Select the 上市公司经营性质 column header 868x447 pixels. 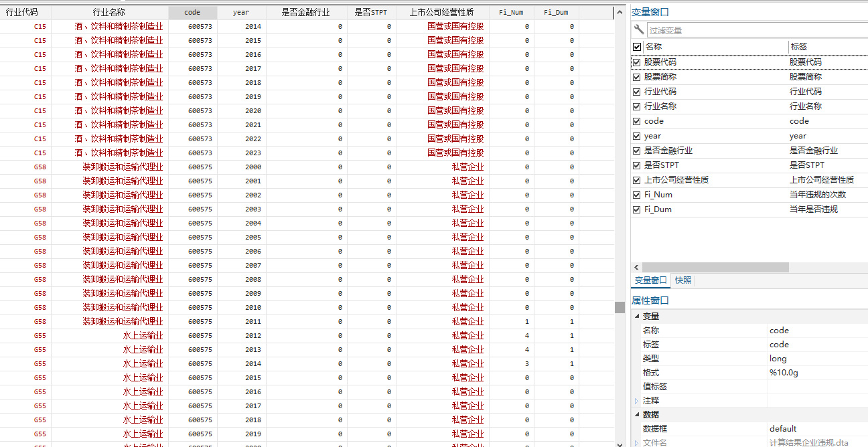(x=442, y=12)
